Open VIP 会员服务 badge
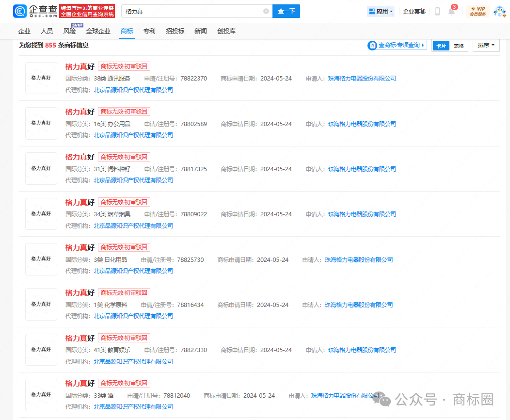Image resolution: width=510 pixels, height=420 pixels. [478, 11]
